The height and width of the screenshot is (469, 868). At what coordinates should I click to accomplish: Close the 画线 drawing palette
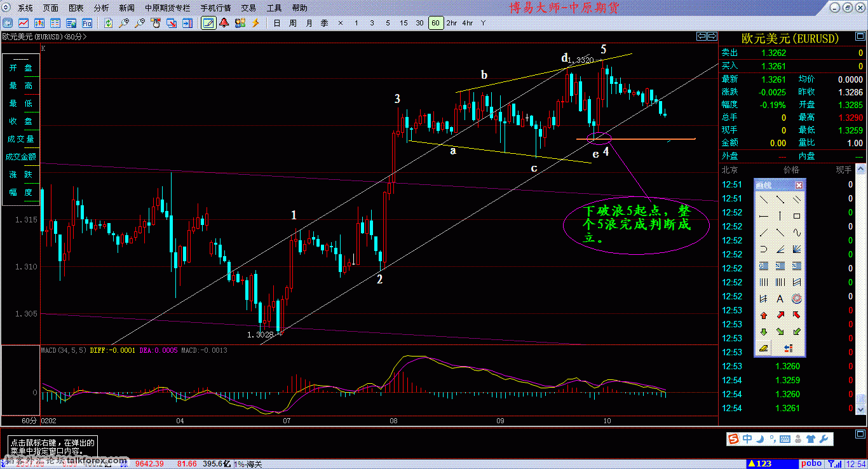coord(799,185)
